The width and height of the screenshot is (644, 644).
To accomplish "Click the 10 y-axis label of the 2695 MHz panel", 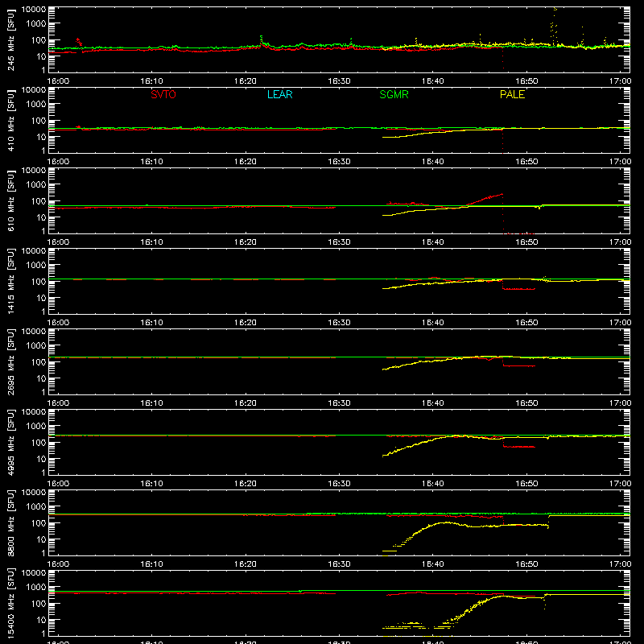I will (x=41, y=378).
